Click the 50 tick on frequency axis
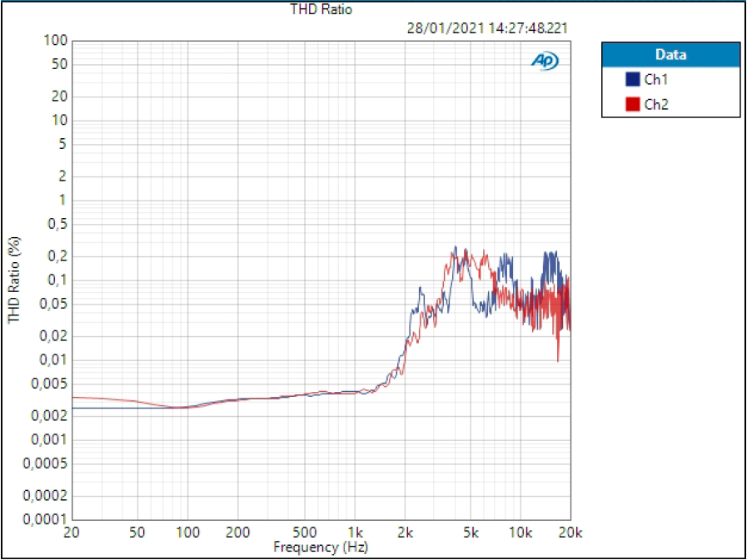 click(x=137, y=531)
